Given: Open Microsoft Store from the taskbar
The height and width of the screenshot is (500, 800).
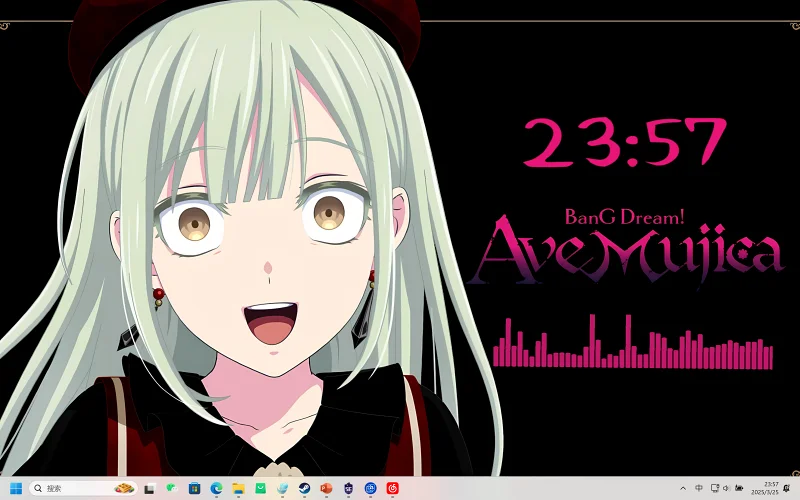Looking at the screenshot, I should point(194,488).
